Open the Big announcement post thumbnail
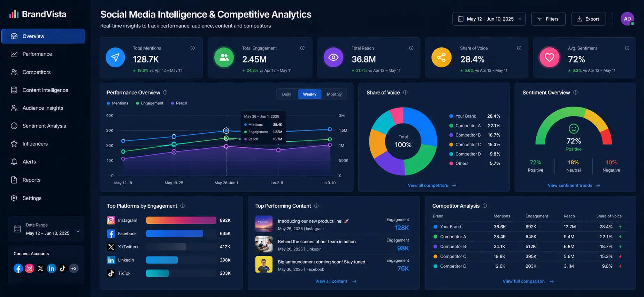The height and width of the screenshot is (297, 644). tap(264, 265)
